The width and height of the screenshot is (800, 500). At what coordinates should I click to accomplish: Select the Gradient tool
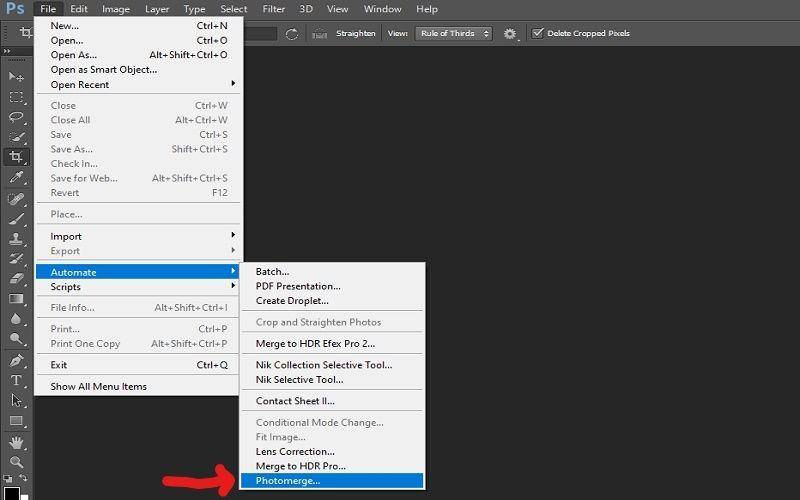(x=16, y=298)
